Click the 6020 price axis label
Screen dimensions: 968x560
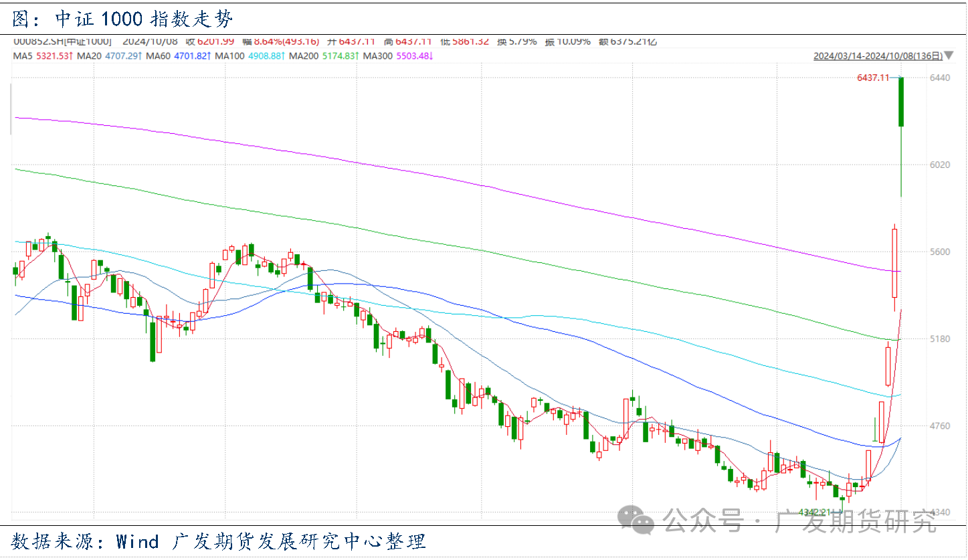941,165
